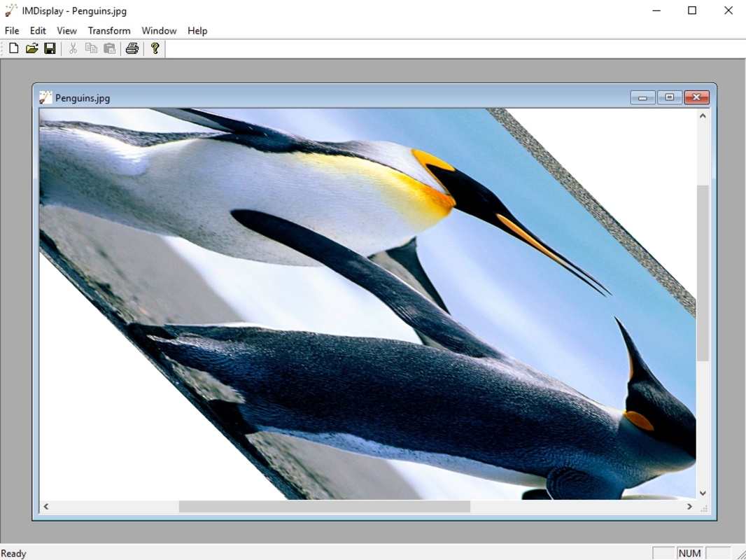Open the Window menu
This screenshot has height=560, width=746.
pyautogui.click(x=159, y=31)
